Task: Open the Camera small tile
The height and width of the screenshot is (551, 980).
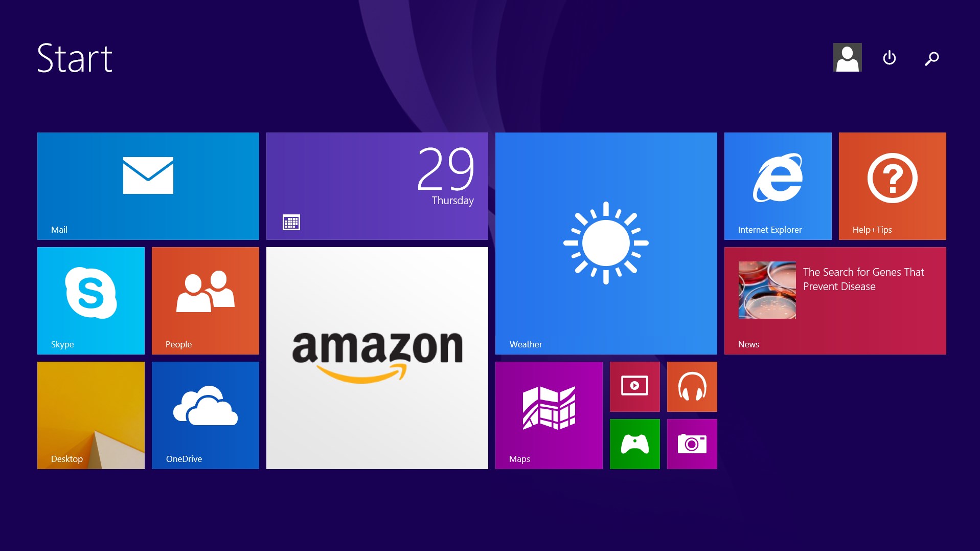Action: pos(692,444)
